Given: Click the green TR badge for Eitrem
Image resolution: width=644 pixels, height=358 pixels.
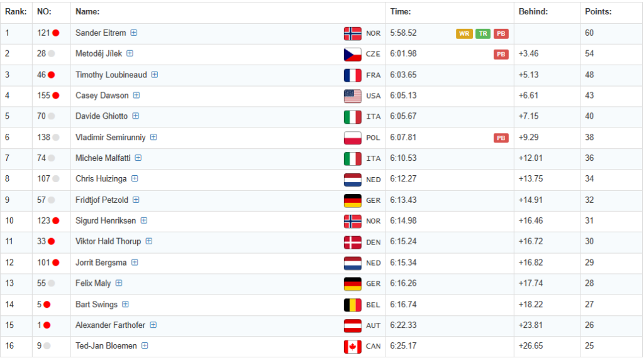Looking at the screenshot, I should tap(483, 33).
